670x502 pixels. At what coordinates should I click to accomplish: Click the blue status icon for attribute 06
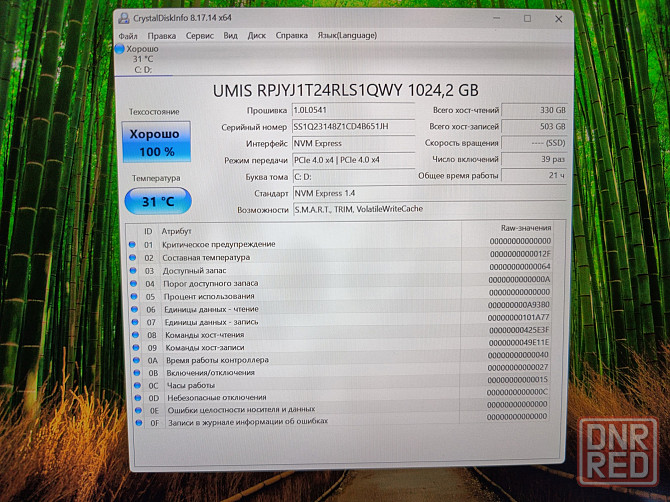(x=135, y=309)
